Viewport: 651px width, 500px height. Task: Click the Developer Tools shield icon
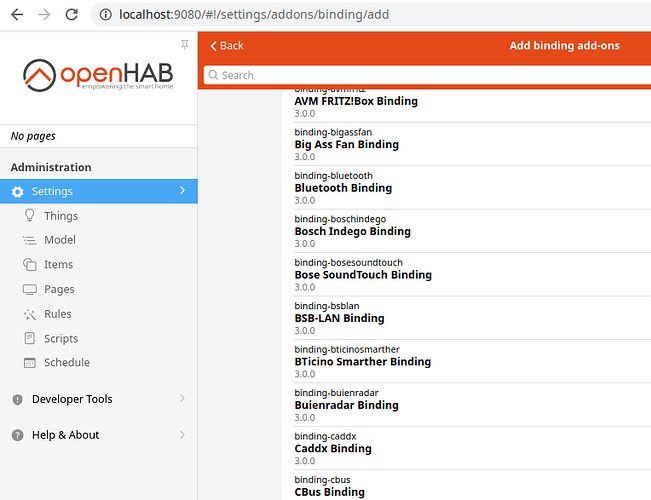[17, 400]
